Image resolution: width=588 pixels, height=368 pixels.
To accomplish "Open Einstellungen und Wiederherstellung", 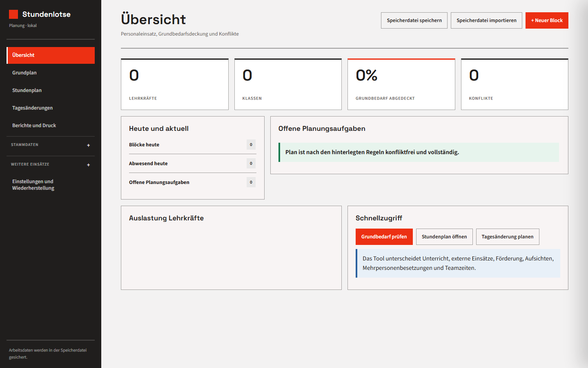I will (x=51, y=185).
